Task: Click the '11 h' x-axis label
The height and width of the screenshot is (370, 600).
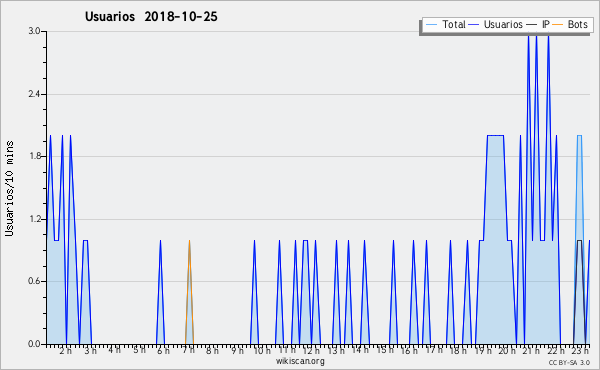Action: (287, 350)
